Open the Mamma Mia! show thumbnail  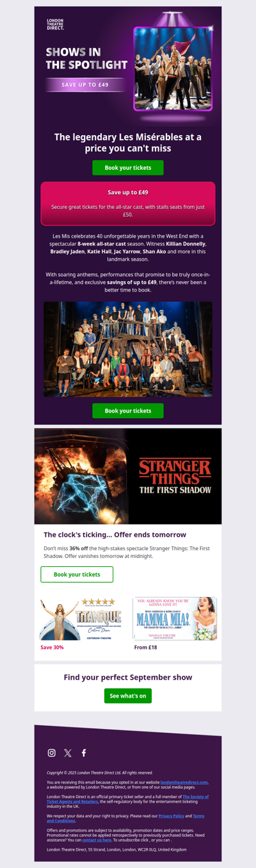coord(175,619)
